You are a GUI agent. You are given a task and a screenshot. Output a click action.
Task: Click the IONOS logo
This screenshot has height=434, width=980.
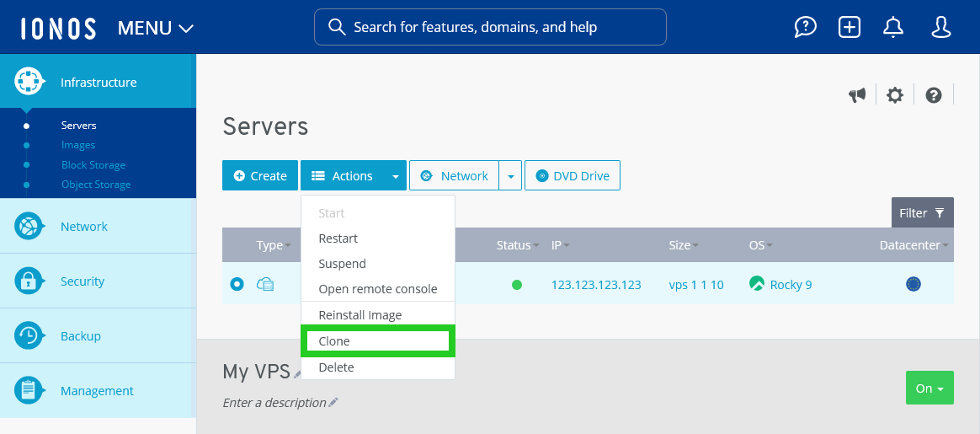[x=58, y=28]
